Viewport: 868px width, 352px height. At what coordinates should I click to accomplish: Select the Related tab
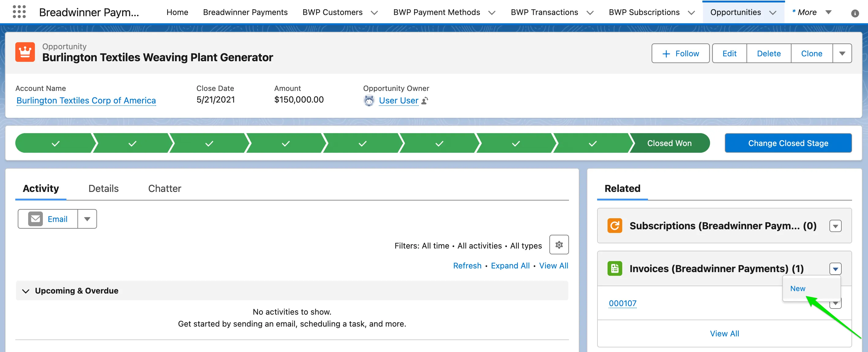622,188
